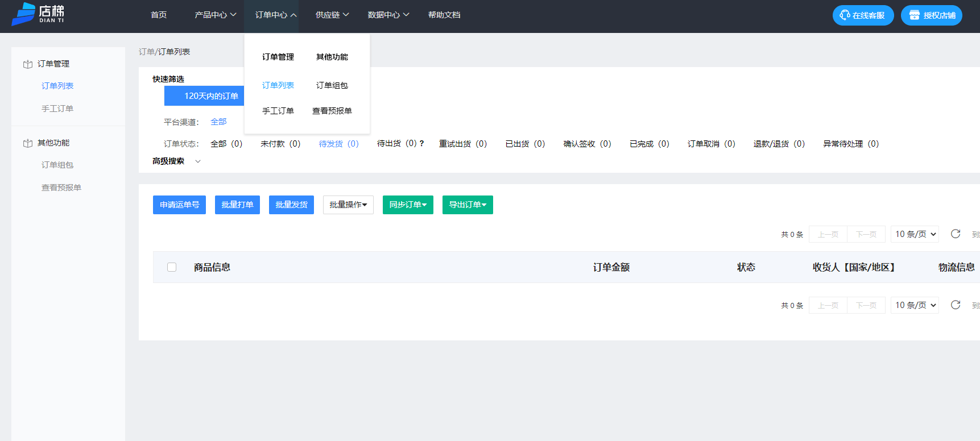Select 订单列表 in the dropdown panel
Image resolution: width=980 pixels, height=441 pixels.
pyautogui.click(x=278, y=85)
